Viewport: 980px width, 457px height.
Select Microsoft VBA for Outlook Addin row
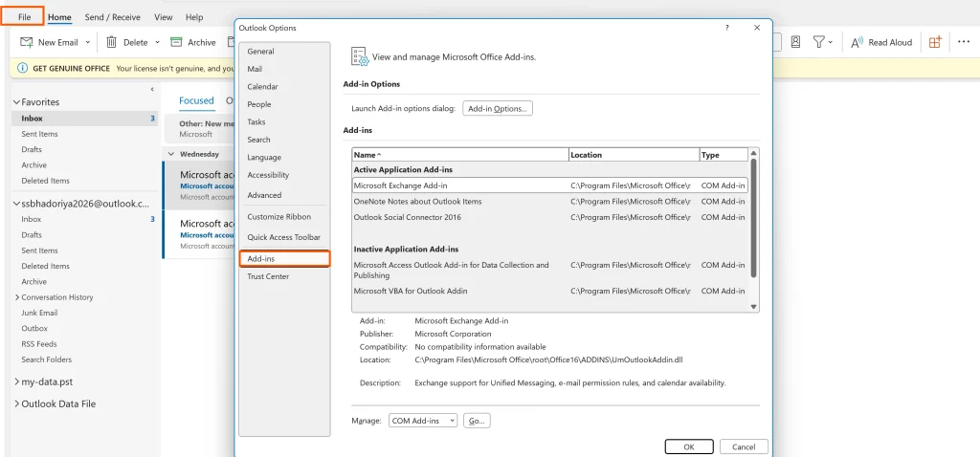click(550, 291)
